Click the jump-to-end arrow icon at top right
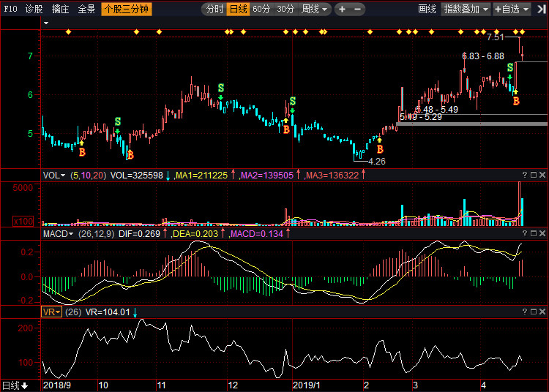Screen dimensions: 549x392 point(541,9)
